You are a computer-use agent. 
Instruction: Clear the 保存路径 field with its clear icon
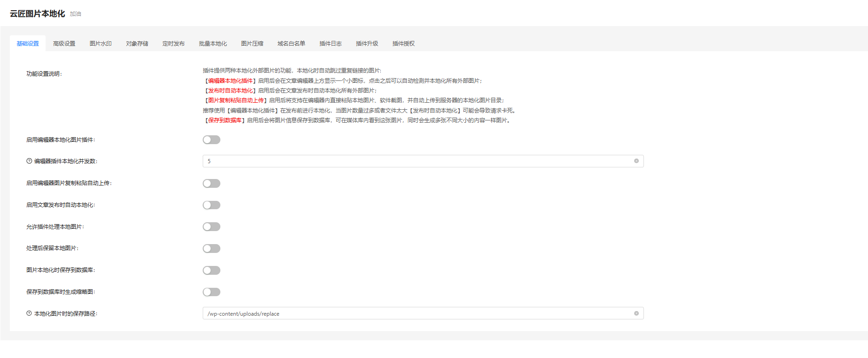pos(636,313)
